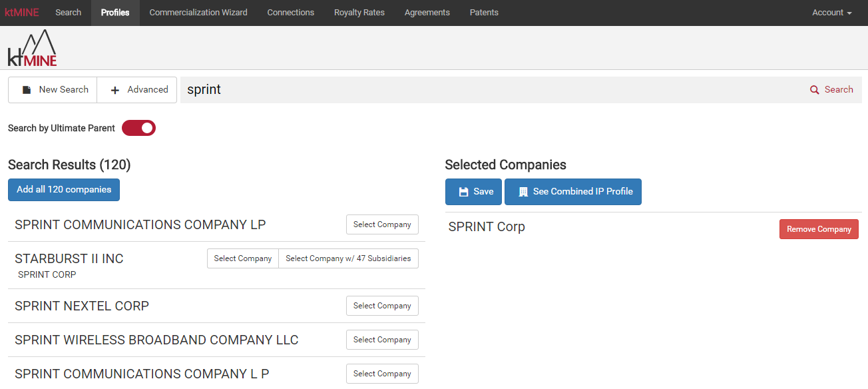
Task: Click the ktMINE brand in navbar
Action: tap(23, 13)
